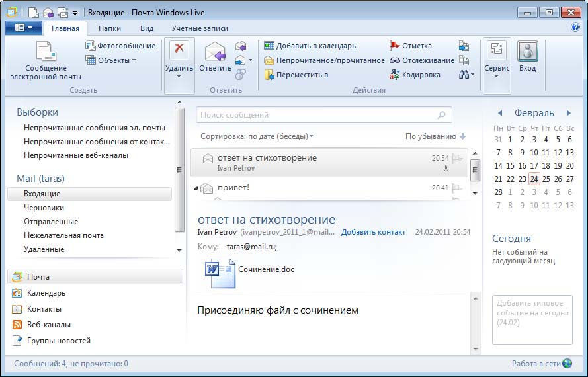Screen dimensions: 588x377
Task: Select the Главная ribbon tab
Action: click(65, 28)
